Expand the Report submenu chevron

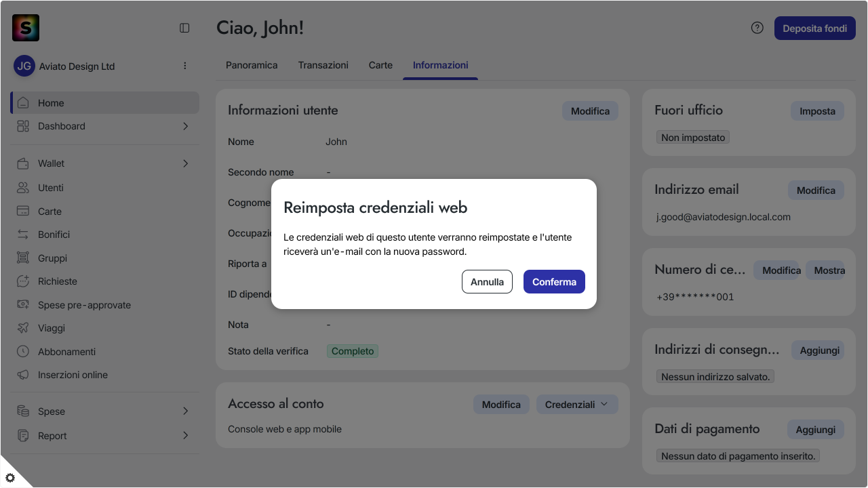[185, 436]
